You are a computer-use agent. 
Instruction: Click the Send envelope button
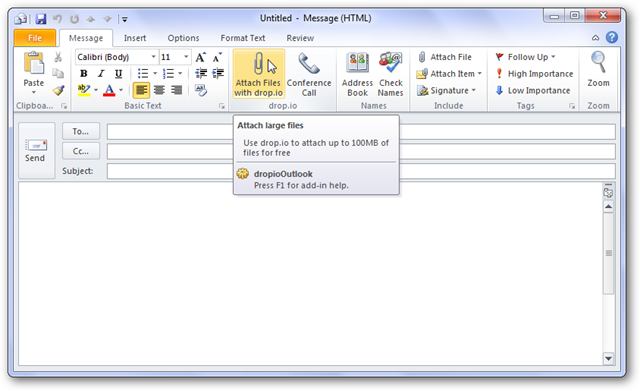coord(36,150)
